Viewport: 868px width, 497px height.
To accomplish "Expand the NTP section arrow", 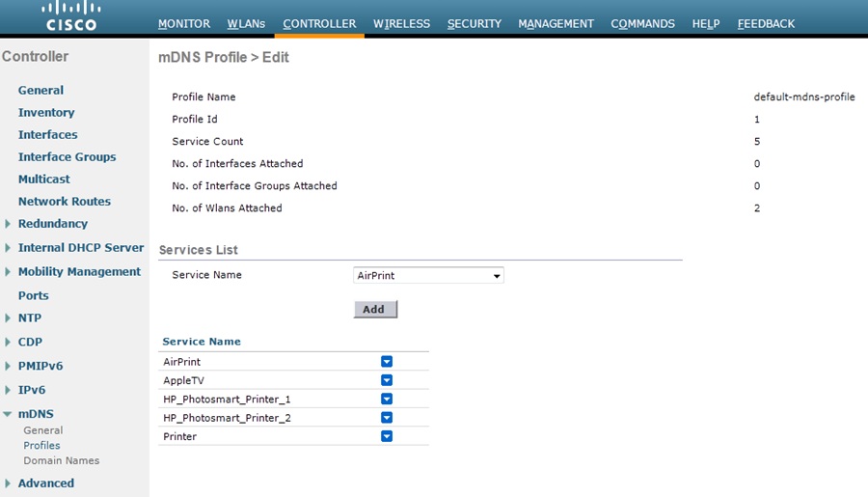I will click(8, 318).
